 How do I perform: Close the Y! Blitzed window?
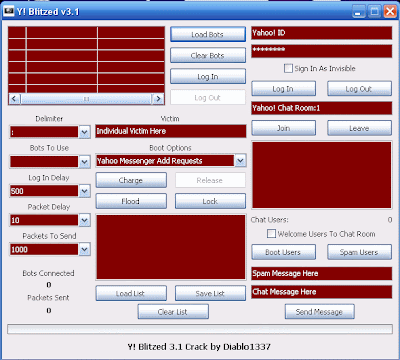click(x=390, y=12)
